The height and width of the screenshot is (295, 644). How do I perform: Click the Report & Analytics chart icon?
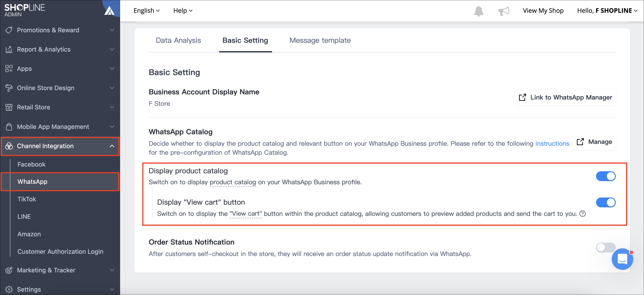tap(9, 49)
